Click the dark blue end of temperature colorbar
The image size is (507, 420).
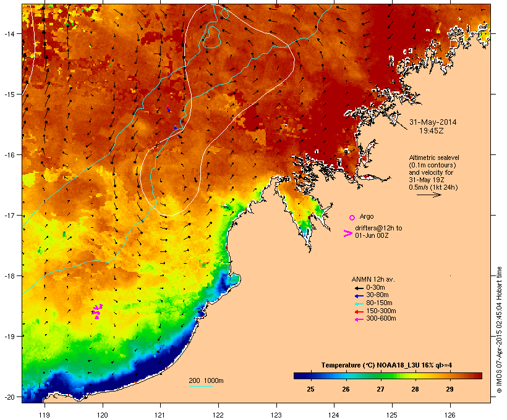tap(299, 376)
